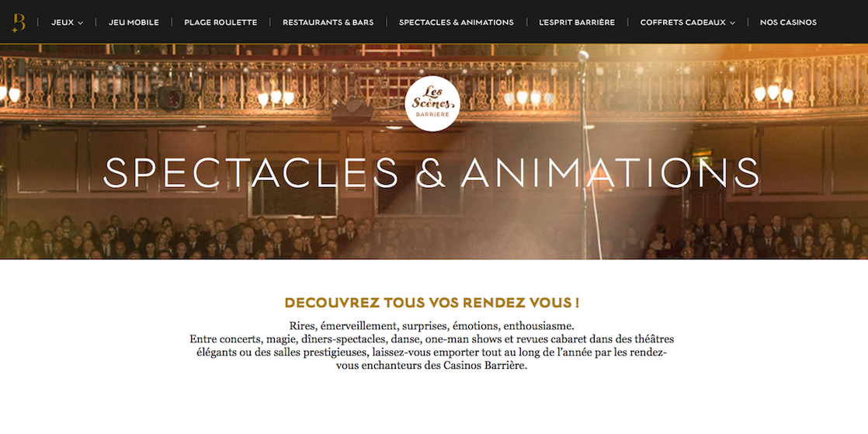Viewport: 868px width, 434px height.
Task: Open PLAGE ROULETTE page
Action: (220, 23)
